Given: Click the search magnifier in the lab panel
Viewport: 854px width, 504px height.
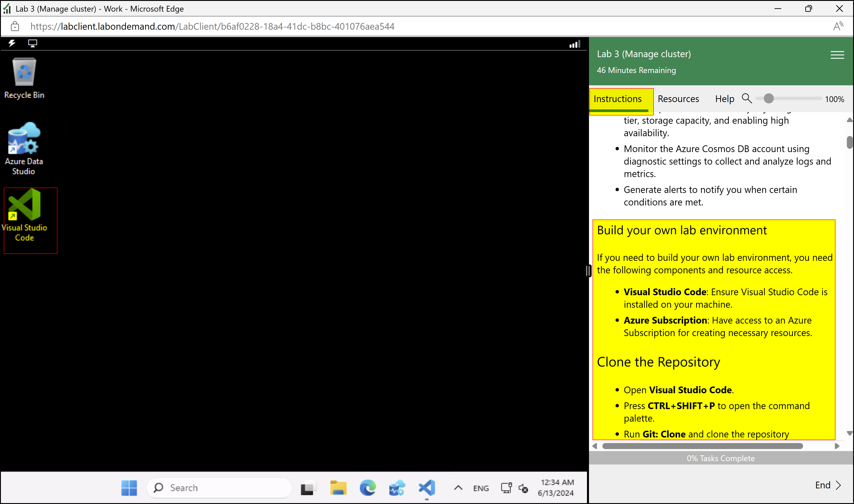Looking at the screenshot, I should coord(746,98).
